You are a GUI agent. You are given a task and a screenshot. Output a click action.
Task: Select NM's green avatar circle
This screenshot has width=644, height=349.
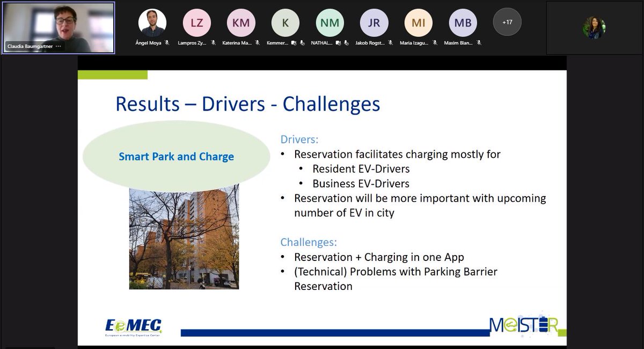(x=329, y=22)
